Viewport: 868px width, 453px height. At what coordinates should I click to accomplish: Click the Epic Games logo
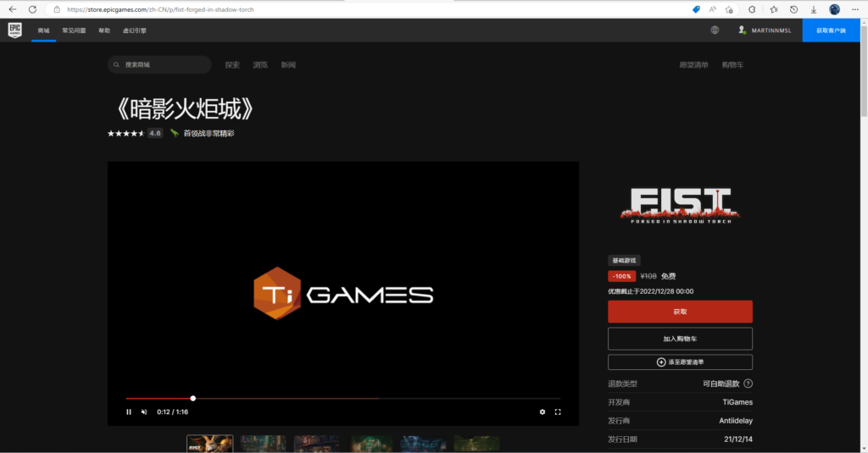(15, 30)
